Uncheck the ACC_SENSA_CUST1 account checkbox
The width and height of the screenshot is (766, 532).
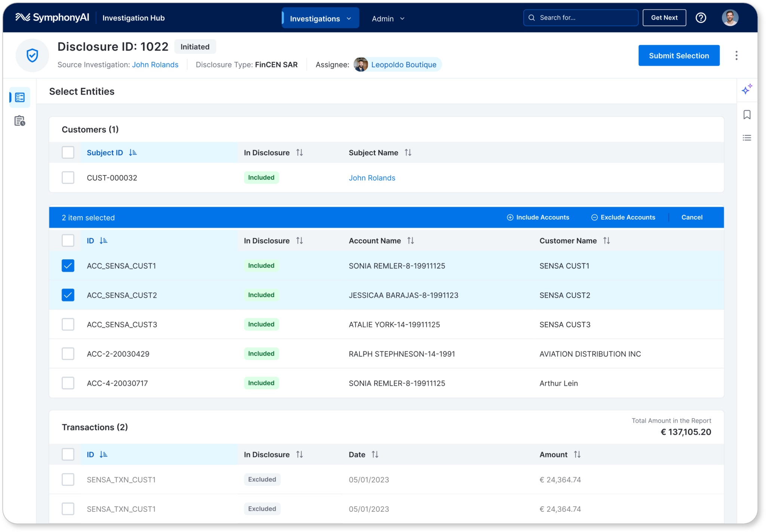pos(68,266)
